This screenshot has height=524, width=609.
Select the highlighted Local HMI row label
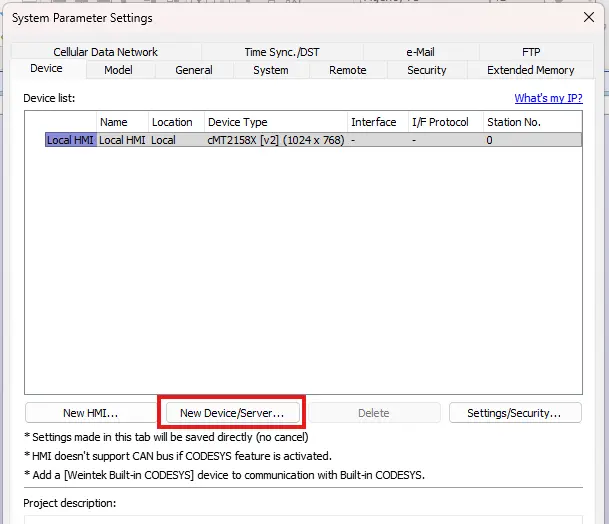pyautogui.click(x=70, y=140)
